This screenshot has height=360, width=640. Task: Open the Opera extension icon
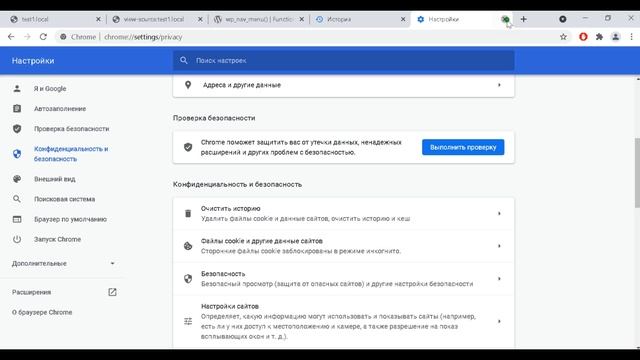(x=583, y=37)
